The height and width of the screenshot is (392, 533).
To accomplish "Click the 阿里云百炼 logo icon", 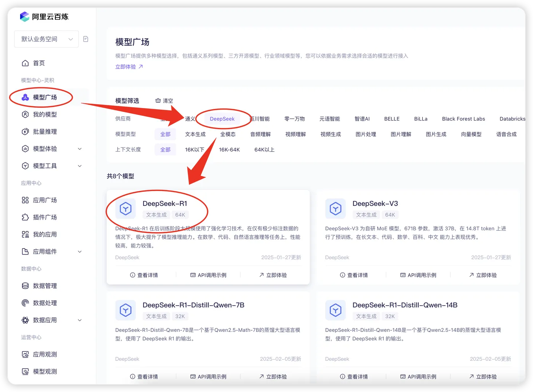I will 25,17.
